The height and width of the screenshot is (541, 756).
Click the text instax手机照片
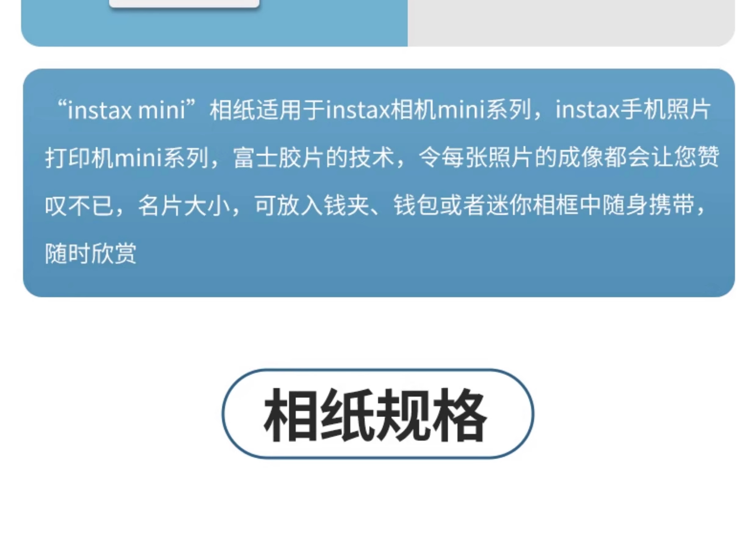click(633, 110)
